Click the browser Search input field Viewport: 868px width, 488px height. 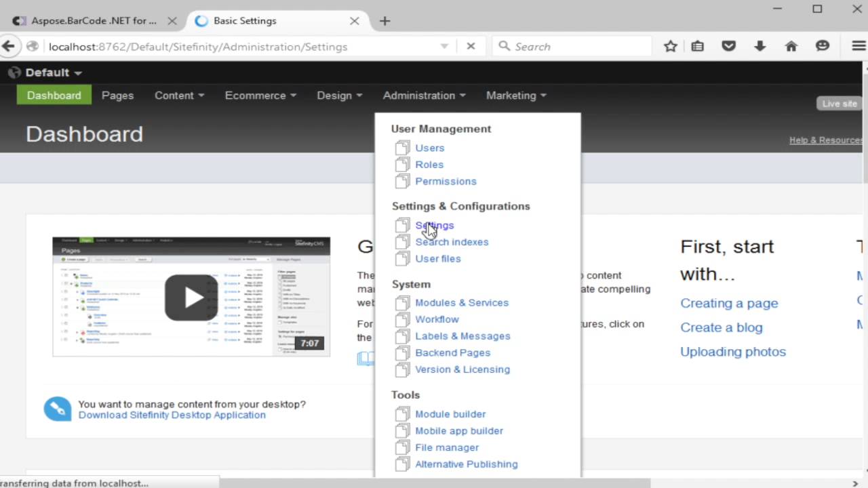coord(572,46)
